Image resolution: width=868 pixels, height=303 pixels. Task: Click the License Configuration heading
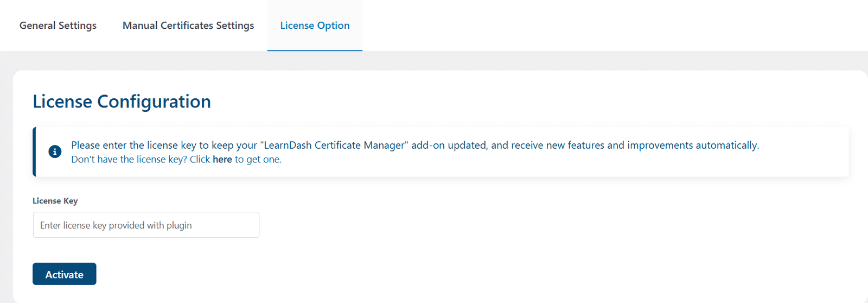pyautogui.click(x=122, y=102)
